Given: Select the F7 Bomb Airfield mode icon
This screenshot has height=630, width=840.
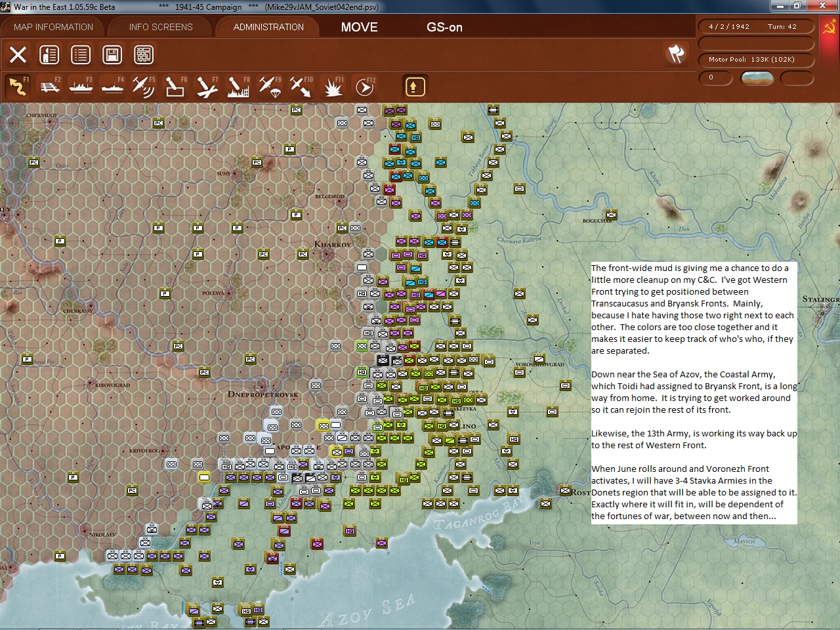Looking at the screenshot, I should coord(207,86).
